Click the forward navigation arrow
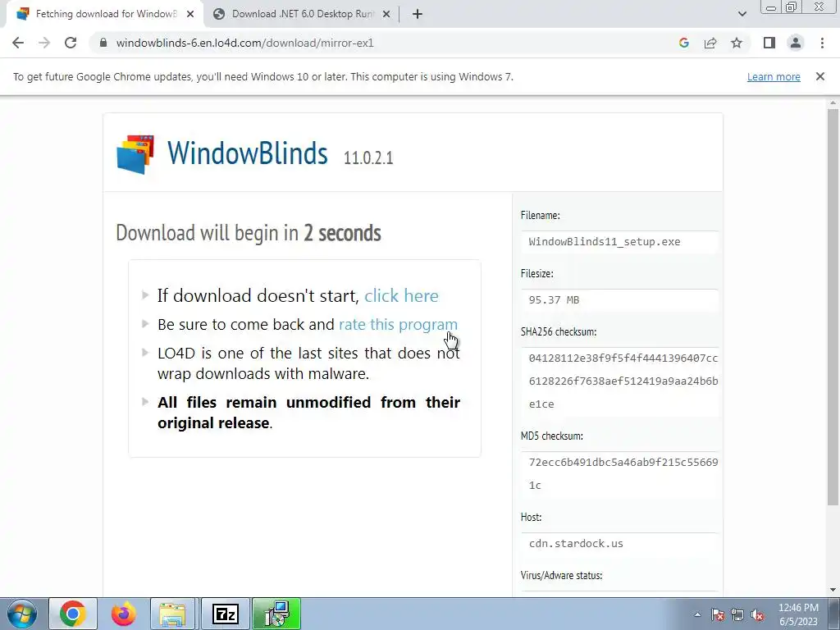The width and height of the screenshot is (840, 630). [44, 43]
